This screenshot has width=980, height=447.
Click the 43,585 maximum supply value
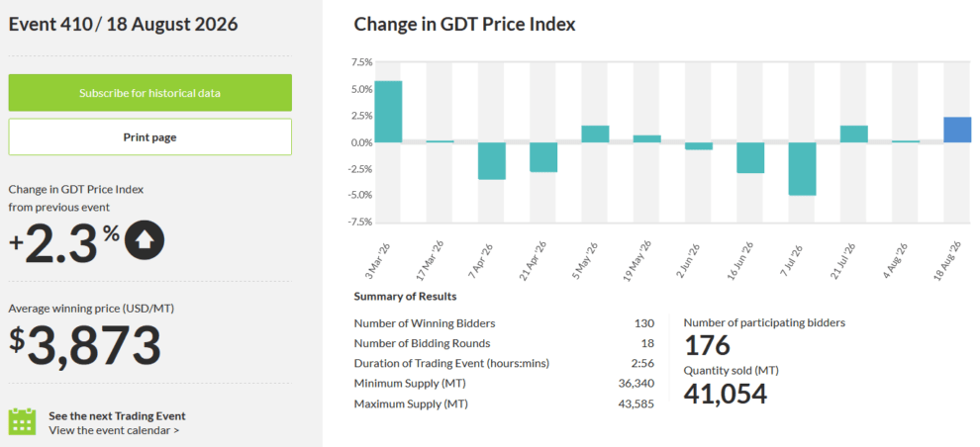pyautogui.click(x=638, y=403)
